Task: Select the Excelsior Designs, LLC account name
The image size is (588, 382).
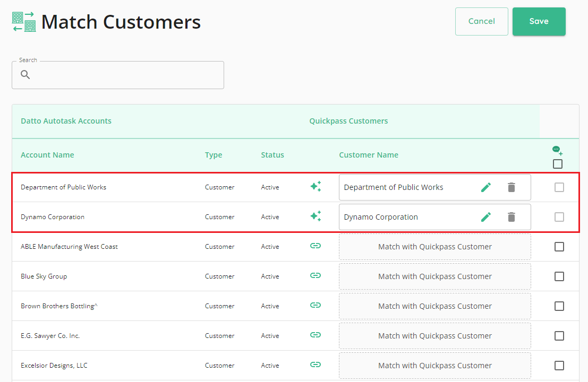Action: (x=54, y=366)
